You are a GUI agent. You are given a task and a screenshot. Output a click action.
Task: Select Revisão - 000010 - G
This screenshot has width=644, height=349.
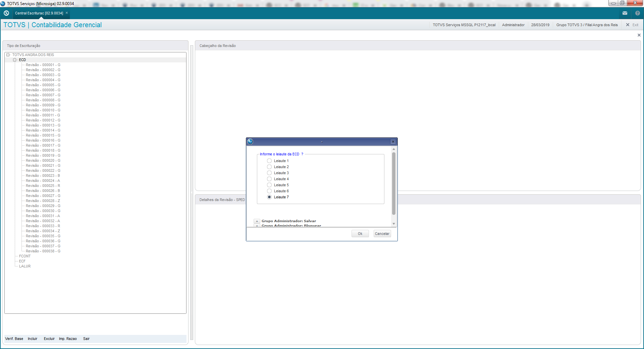tap(43, 110)
